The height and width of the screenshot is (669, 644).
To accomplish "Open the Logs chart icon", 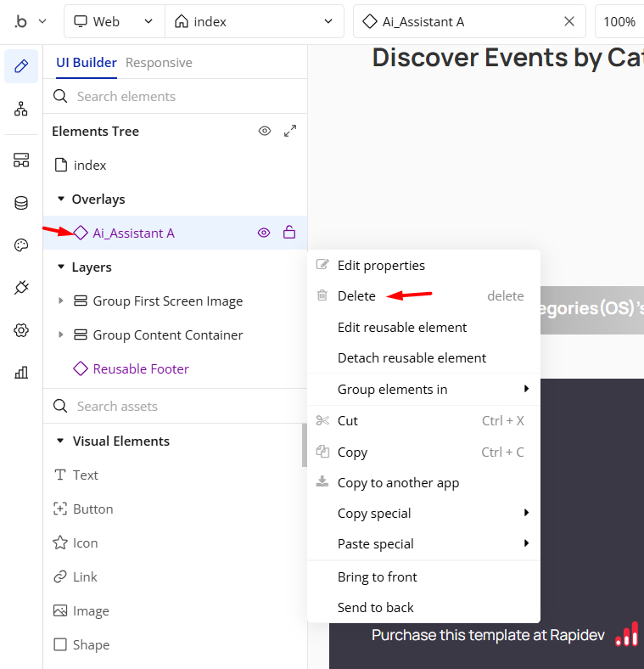I will point(21,372).
